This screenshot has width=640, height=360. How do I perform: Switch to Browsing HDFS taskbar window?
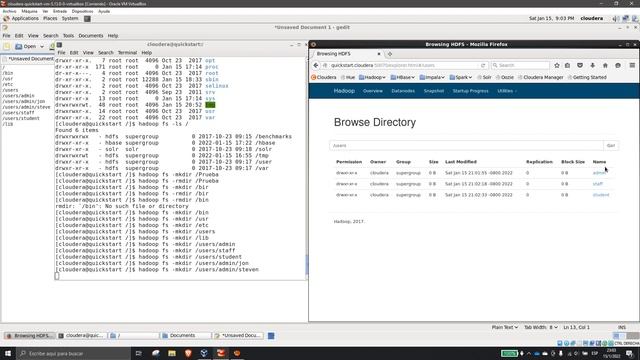pos(30,336)
